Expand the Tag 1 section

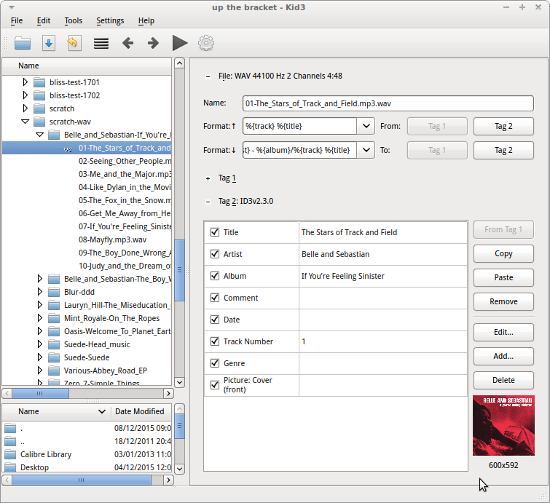click(x=208, y=179)
